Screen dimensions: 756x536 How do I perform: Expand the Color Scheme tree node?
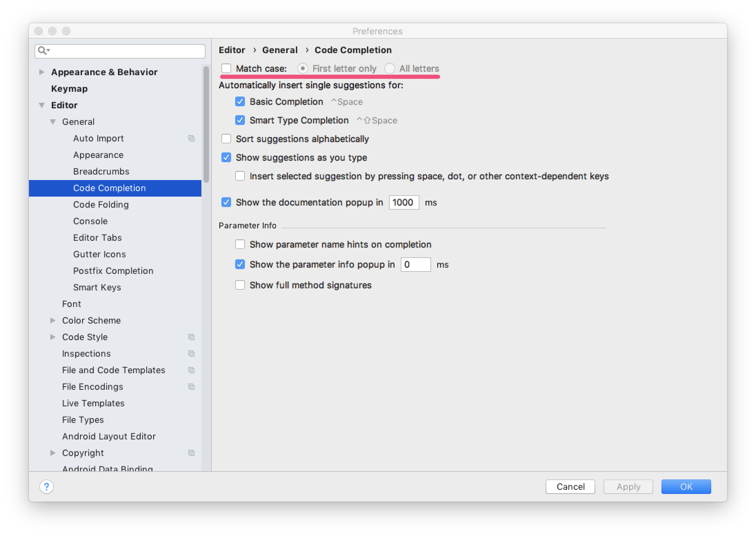coord(53,320)
